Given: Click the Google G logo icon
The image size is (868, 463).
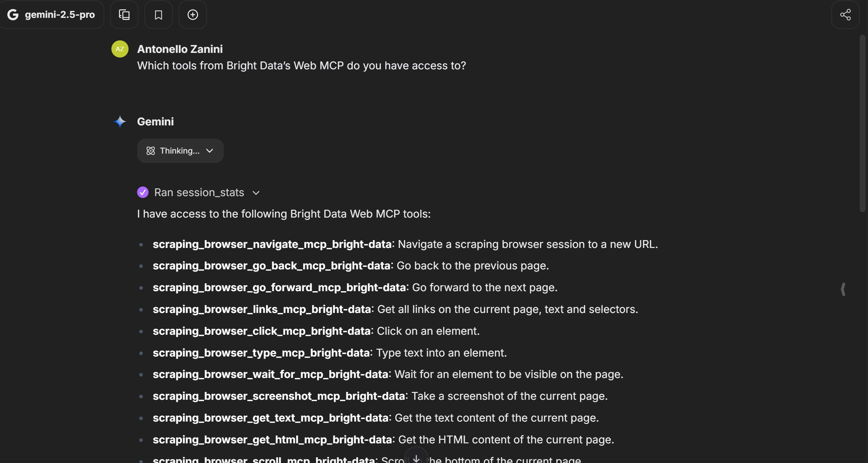Looking at the screenshot, I should (x=13, y=15).
